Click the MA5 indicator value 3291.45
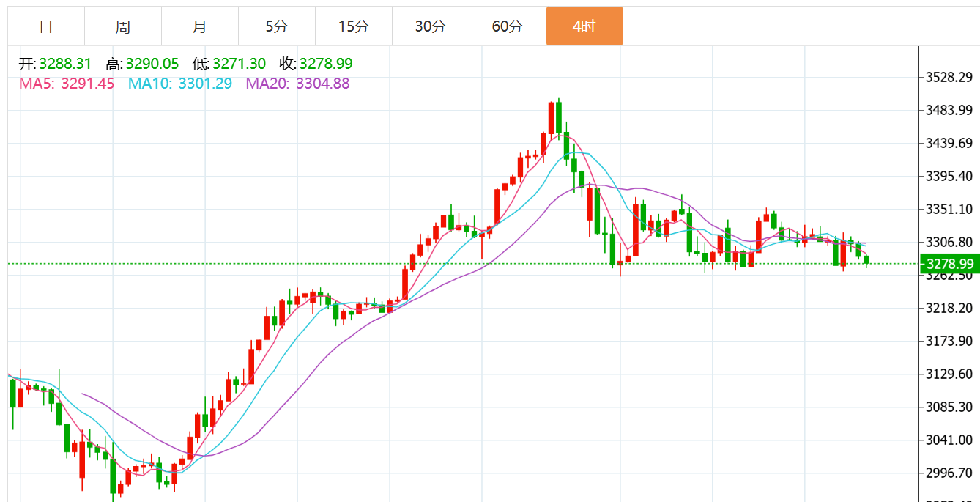Screen dimensions: 980x502 [x=87, y=84]
